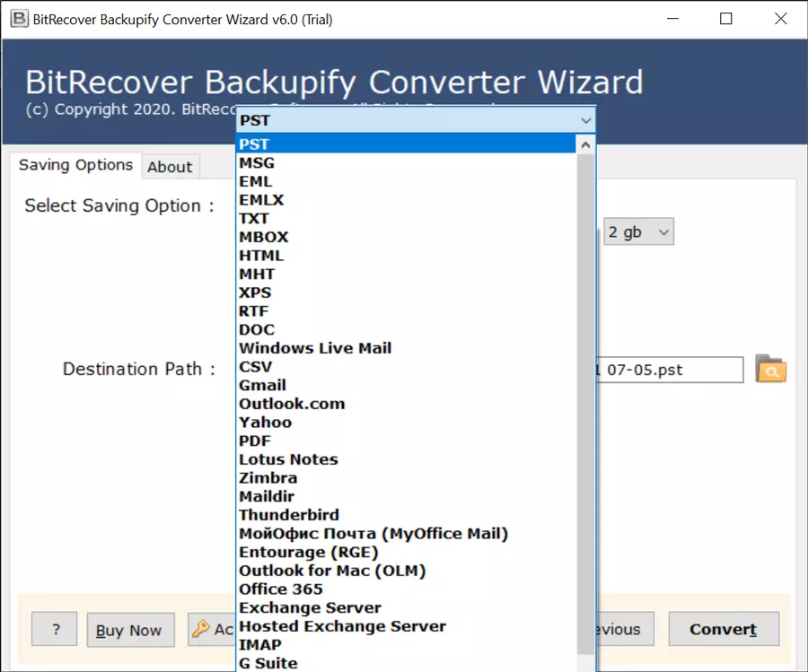Click the Convert button
Viewport: 808px width, 672px height.
pos(724,629)
